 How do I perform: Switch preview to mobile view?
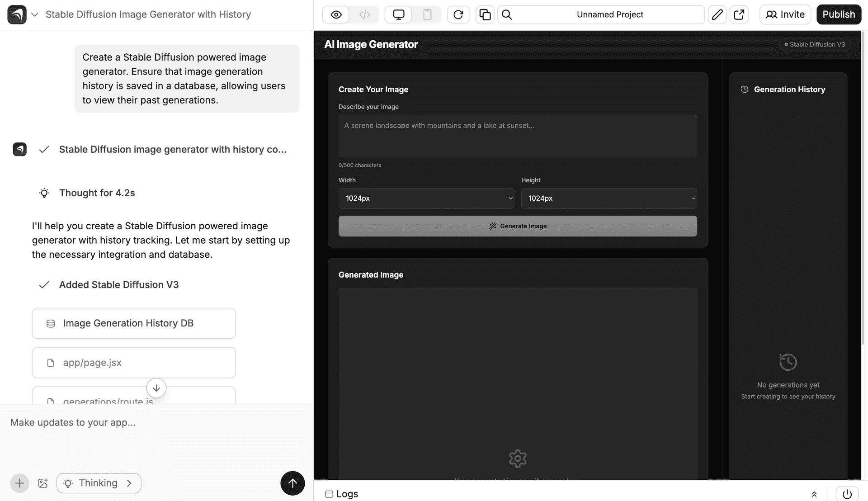[427, 14]
